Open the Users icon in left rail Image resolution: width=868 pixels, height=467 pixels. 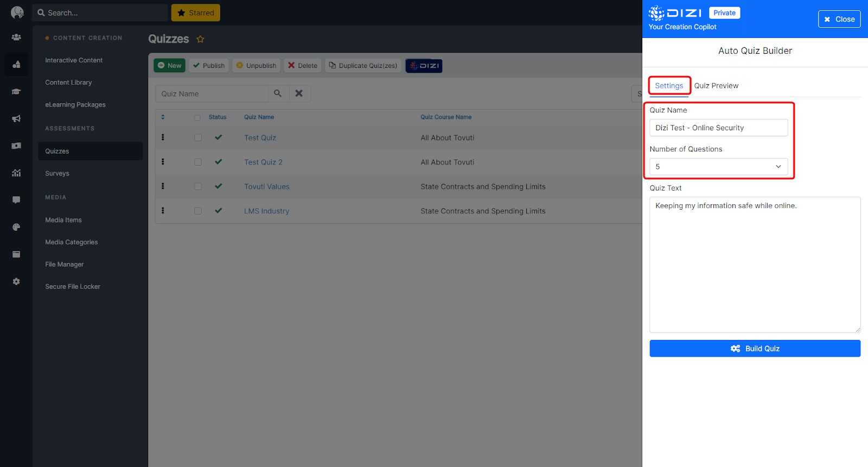click(16, 37)
